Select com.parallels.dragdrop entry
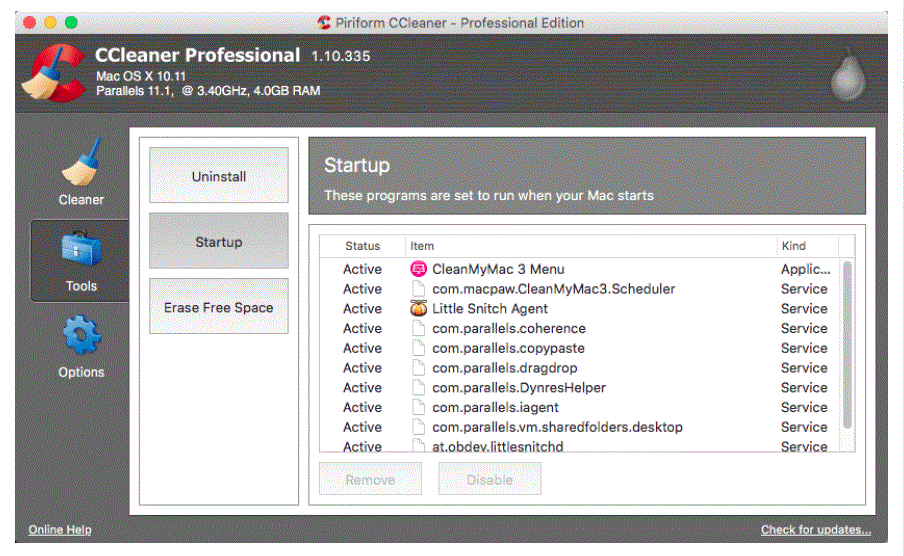This screenshot has width=904, height=556. click(580, 367)
